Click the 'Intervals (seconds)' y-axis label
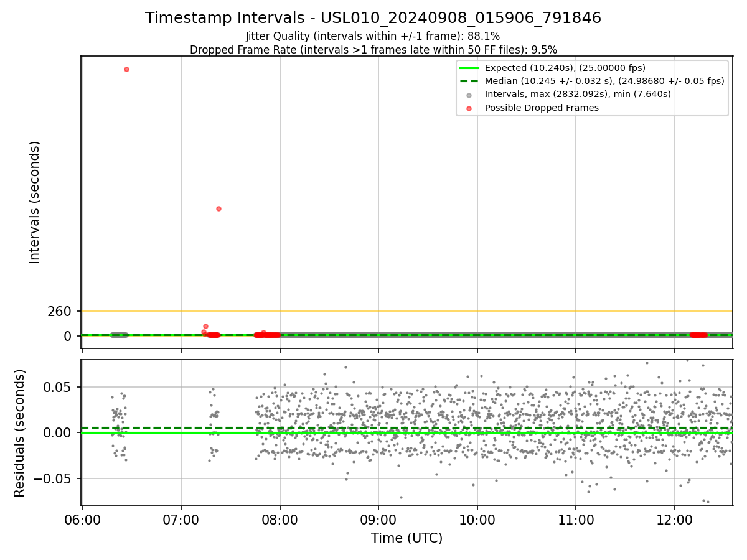This screenshot has width=747, height=560. point(35,202)
